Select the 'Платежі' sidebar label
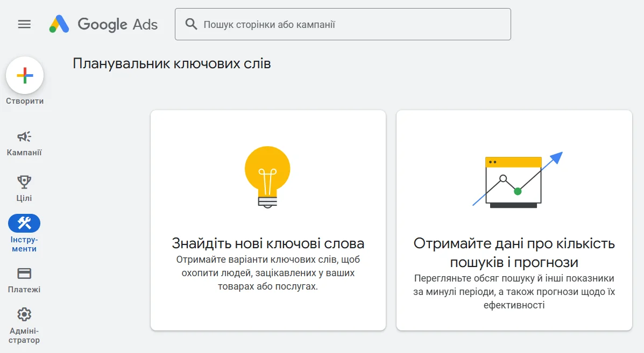The height and width of the screenshot is (353, 644). click(x=24, y=290)
